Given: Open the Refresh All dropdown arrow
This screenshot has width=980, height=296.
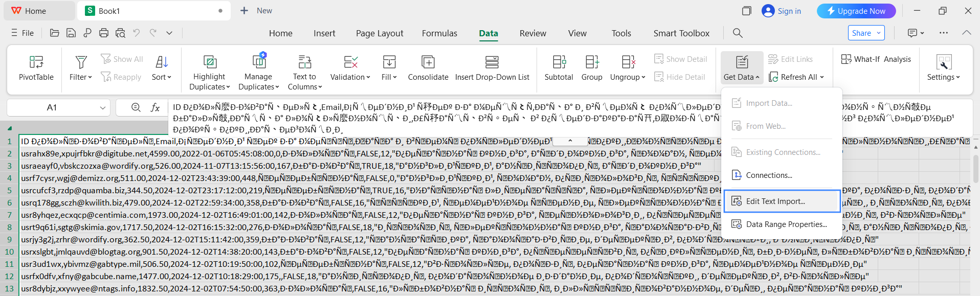Looking at the screenshot, I should point(822,77).
